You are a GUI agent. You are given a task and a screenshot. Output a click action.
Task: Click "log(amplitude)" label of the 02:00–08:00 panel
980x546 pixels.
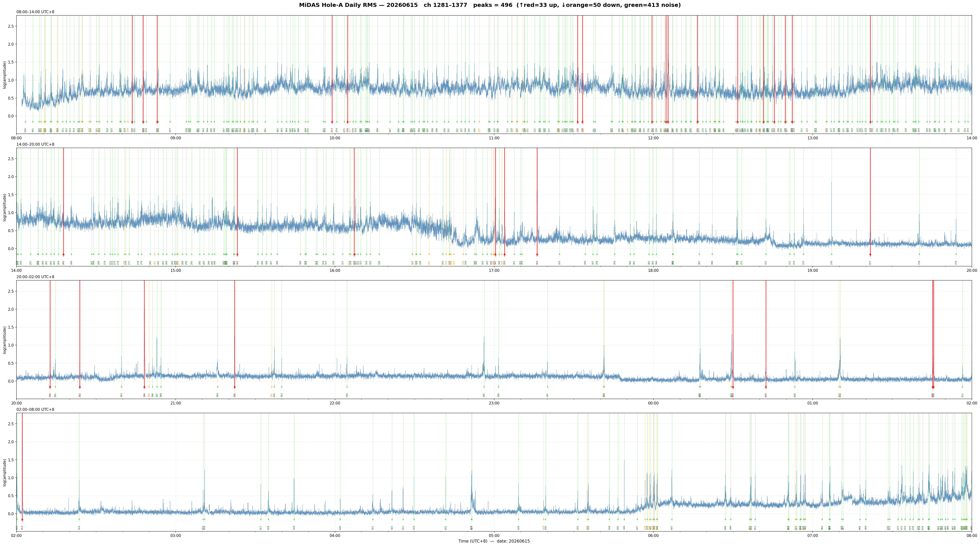click(x=5, y=472)
